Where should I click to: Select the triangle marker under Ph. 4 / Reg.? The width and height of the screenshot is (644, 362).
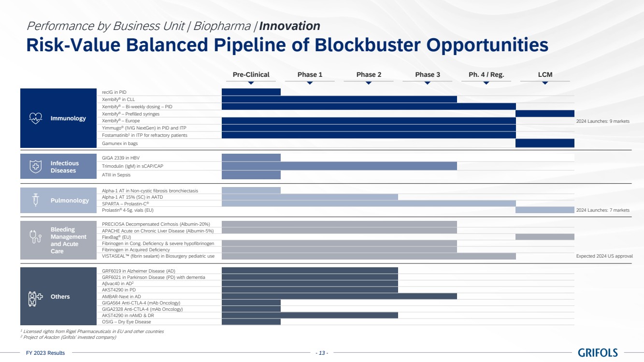[487, 83]
